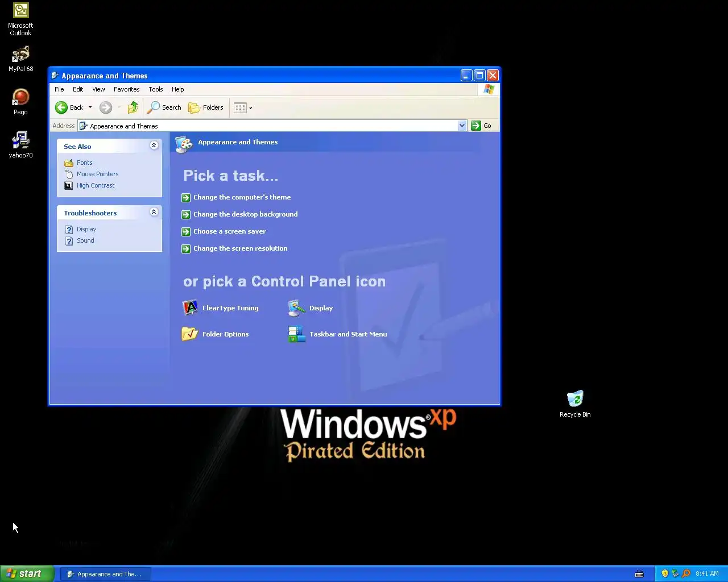Screen dimensions: 728x582
Task: Choose Change the computer's theme
Action: click(x=242, y=197)
